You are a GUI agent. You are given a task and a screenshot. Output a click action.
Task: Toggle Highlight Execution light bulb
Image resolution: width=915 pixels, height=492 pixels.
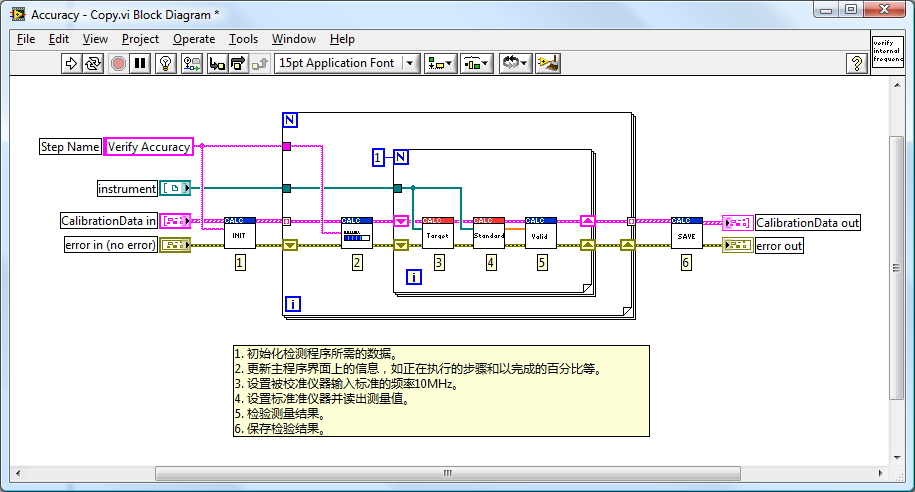pos(166,63)
